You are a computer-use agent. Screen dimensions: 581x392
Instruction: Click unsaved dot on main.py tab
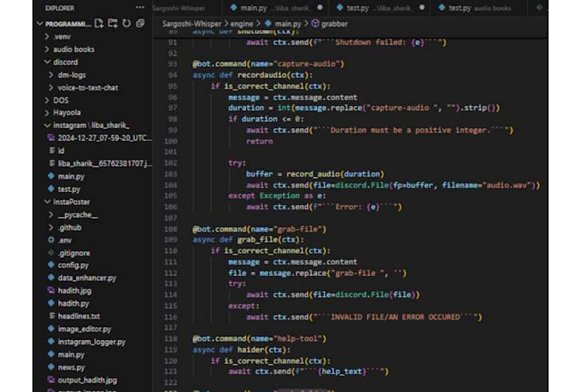320,8
